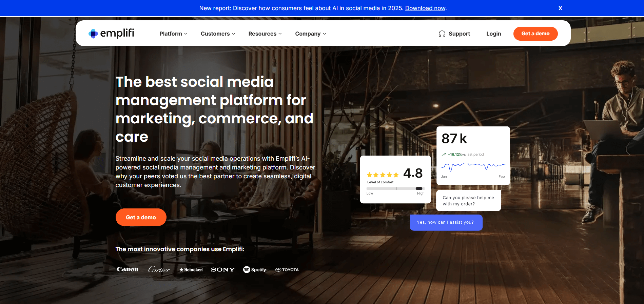Click the Emplifi logo in navbar
Image resolution: width=644 pixels, height=304 pixels.
coord(111,33)
